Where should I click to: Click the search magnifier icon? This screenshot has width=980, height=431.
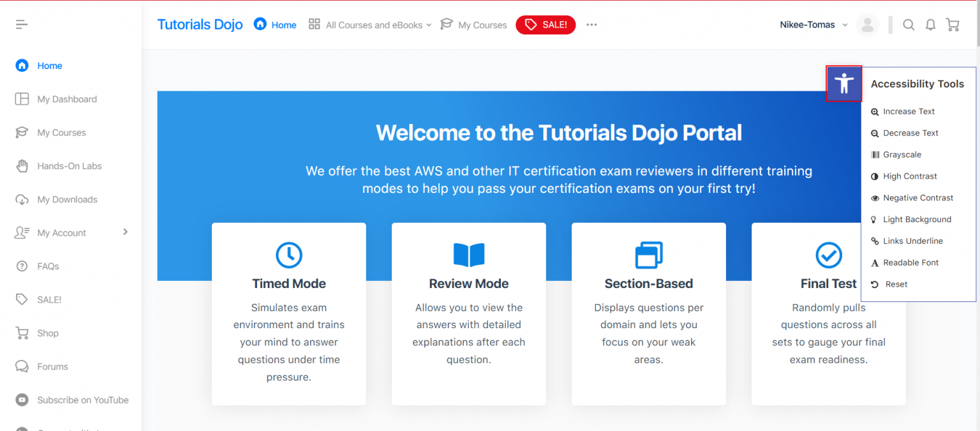909,24
